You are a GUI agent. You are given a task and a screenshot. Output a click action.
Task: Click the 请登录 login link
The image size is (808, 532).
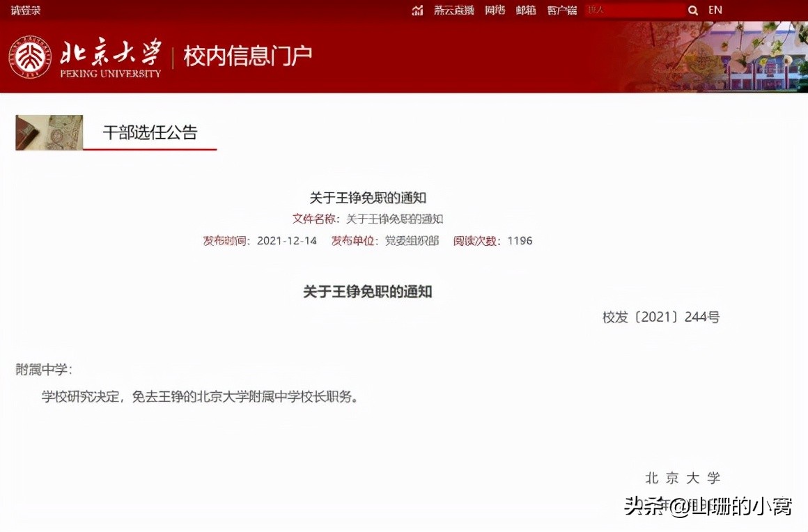click(x=25, y=10)
